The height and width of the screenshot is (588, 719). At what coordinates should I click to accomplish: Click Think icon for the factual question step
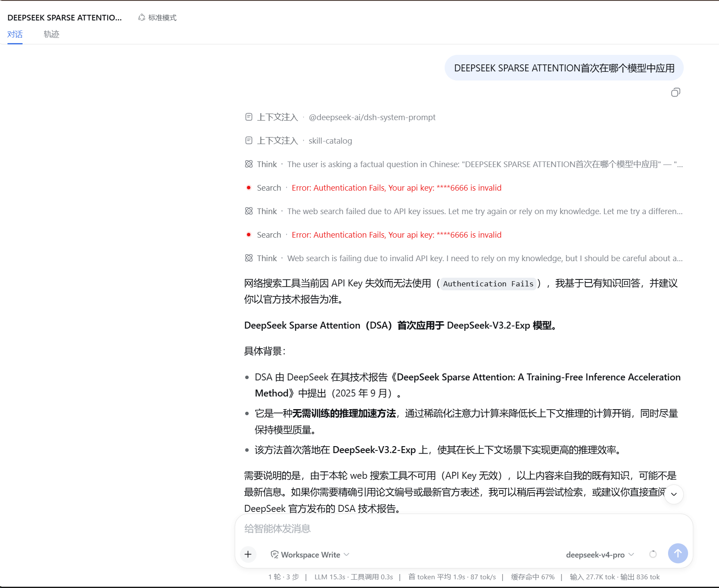coord(249,164)
